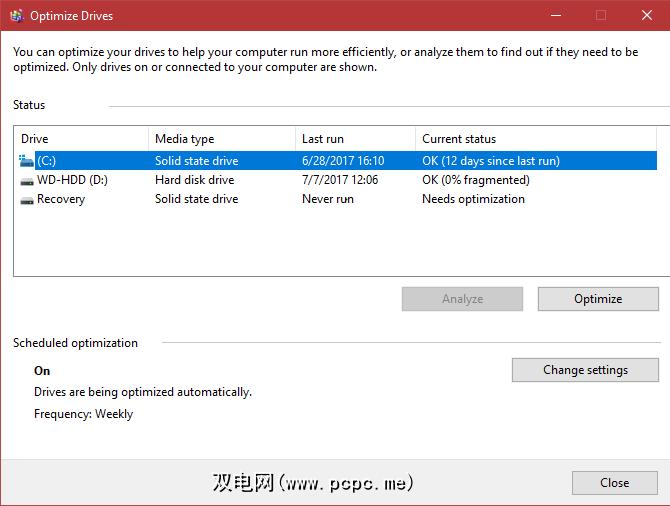Click the WD-HDD (D:) hard disk icon
This screenshot has width=670, height=506.
(26, 180)
